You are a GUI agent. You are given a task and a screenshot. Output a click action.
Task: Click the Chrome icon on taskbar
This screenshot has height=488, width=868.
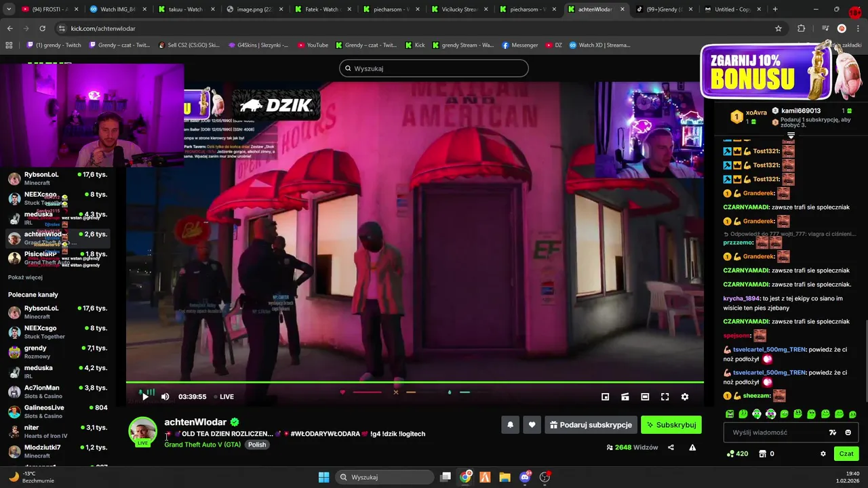click(x=465, y=477)
